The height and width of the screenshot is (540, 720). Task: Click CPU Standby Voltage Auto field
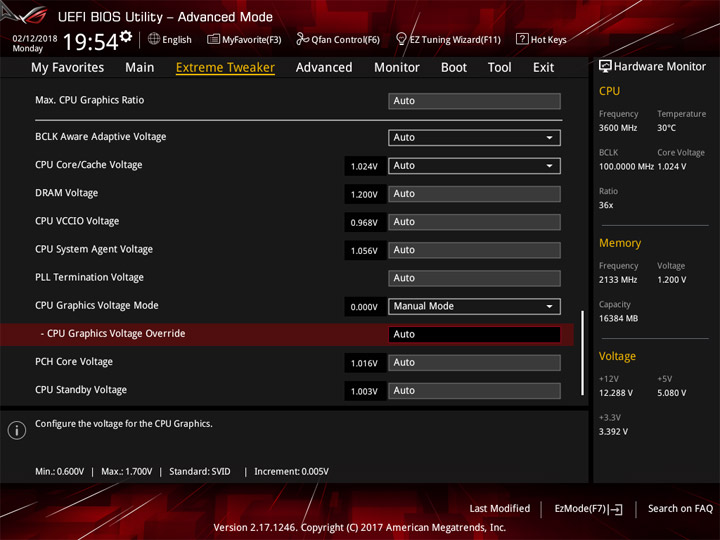click(474, 391)
